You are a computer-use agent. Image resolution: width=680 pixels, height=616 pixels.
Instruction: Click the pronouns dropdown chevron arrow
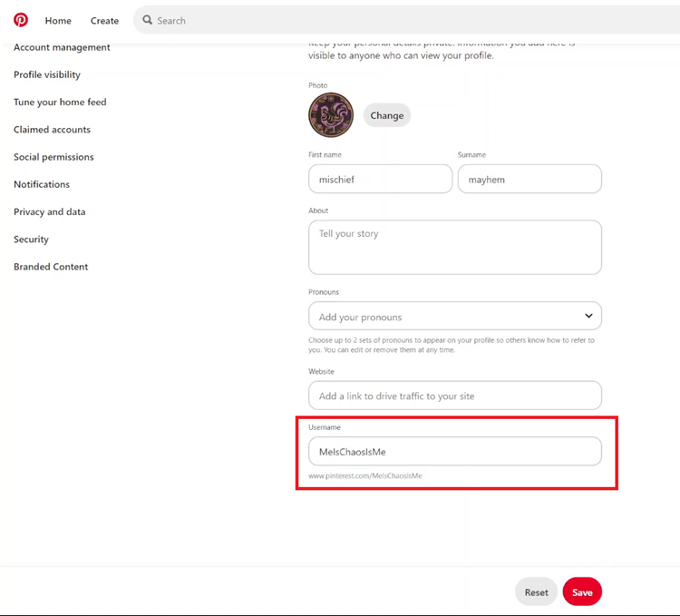(x=588, y=316)
